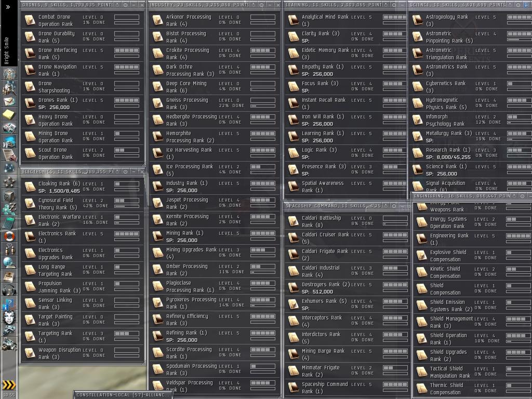Open the yellow Notepad icon
Image resolution: width=532 pixels, height=399 pixels.
tap(9, 115)
